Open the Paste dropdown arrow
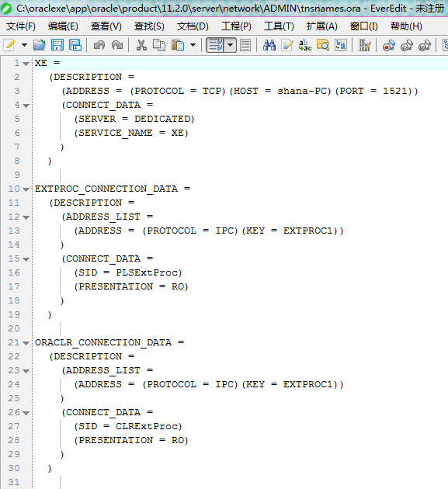 (193, 45)
